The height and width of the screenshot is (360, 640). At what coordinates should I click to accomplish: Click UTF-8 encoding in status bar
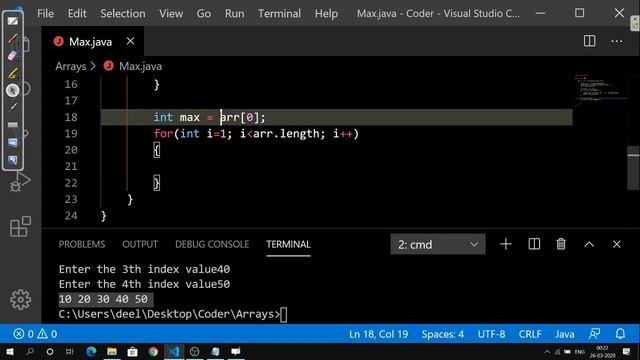coord(491,334)
